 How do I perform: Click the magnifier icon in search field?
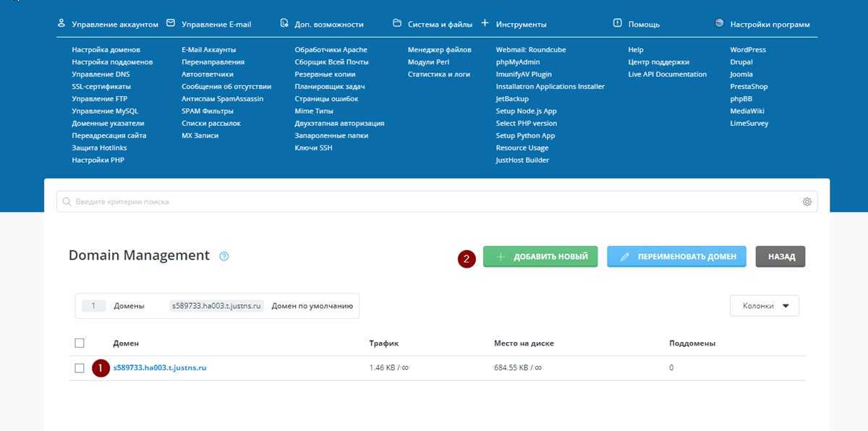tap(67, 202)
